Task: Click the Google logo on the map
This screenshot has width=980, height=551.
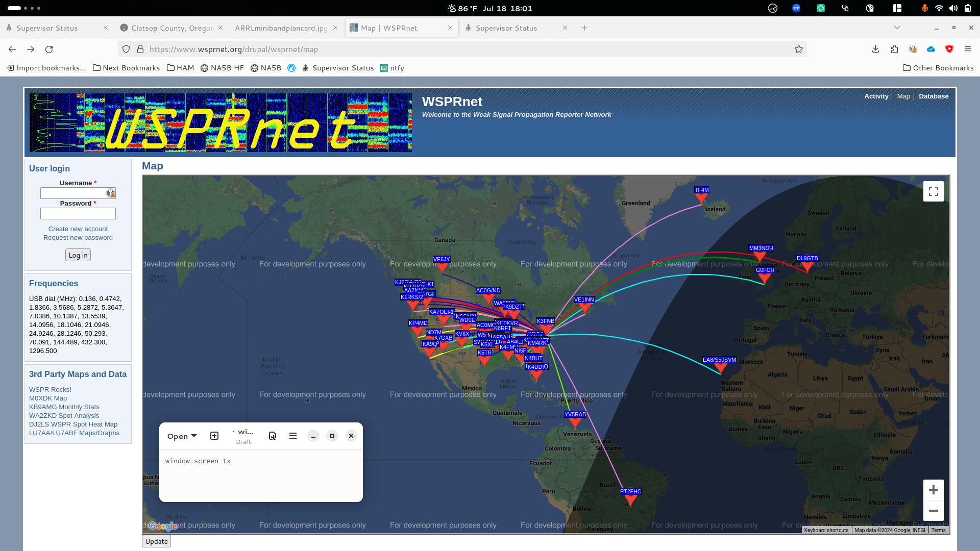Action: coord(162,526)
